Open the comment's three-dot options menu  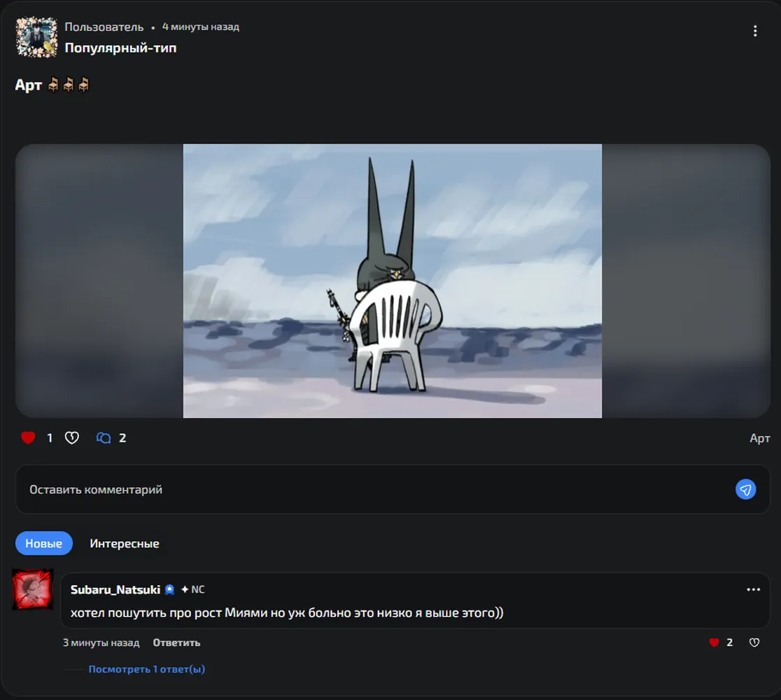tap(753, 590)
